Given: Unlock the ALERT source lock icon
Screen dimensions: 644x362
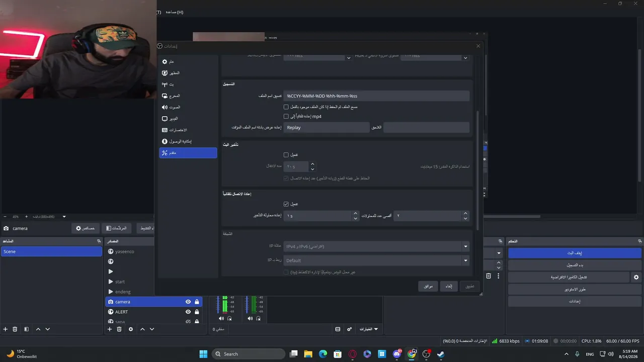Looking at the screenshot, I should [x=197, y=312].
